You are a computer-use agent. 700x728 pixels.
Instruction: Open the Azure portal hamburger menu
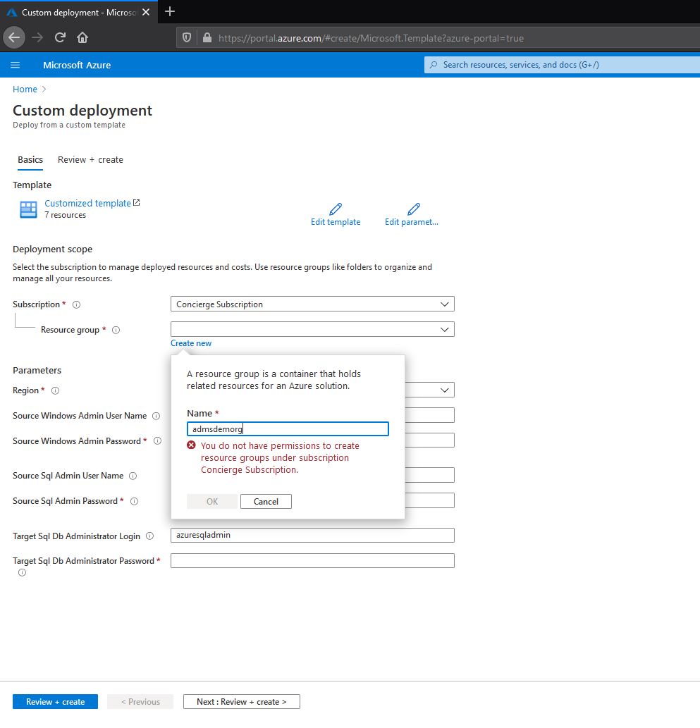click(x=16, y=65)
